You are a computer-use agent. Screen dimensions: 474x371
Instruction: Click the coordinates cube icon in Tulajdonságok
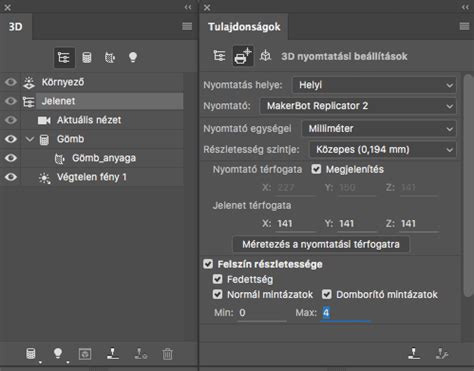(x=265, y=56)
